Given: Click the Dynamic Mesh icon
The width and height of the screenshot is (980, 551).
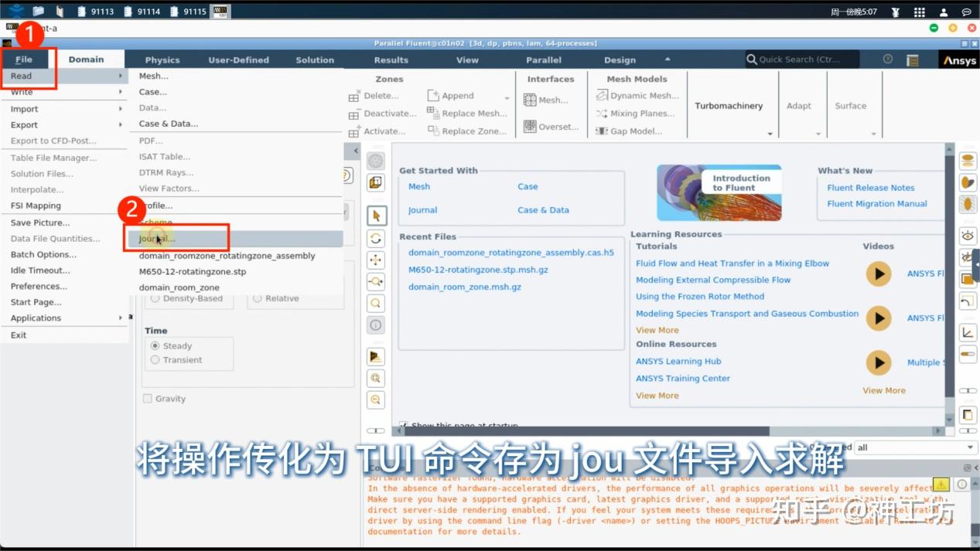Looking at the screenshot, I should 602,95.
